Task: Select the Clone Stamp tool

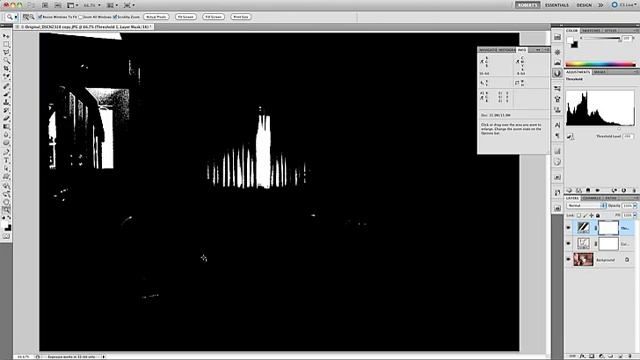Action: [7, 102]
